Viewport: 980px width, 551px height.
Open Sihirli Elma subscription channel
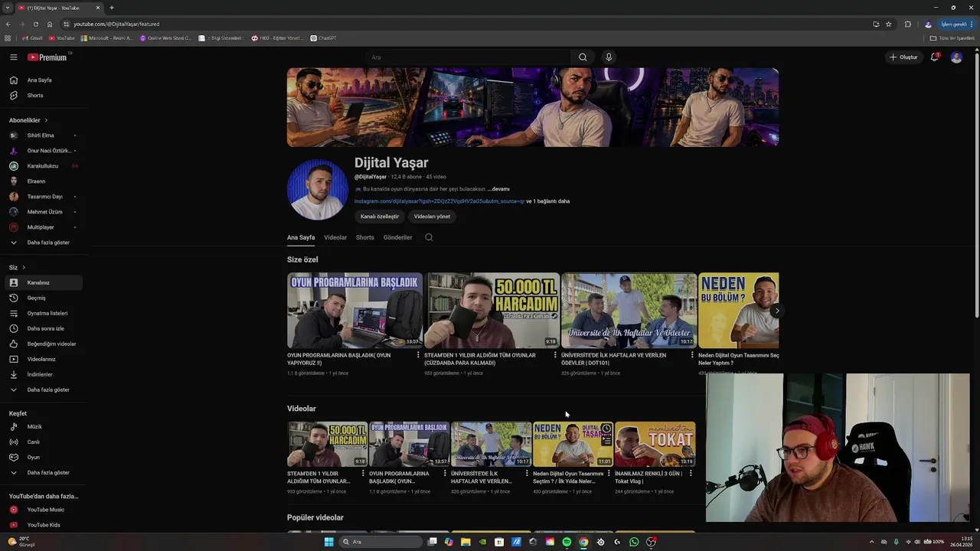[44, 135]
